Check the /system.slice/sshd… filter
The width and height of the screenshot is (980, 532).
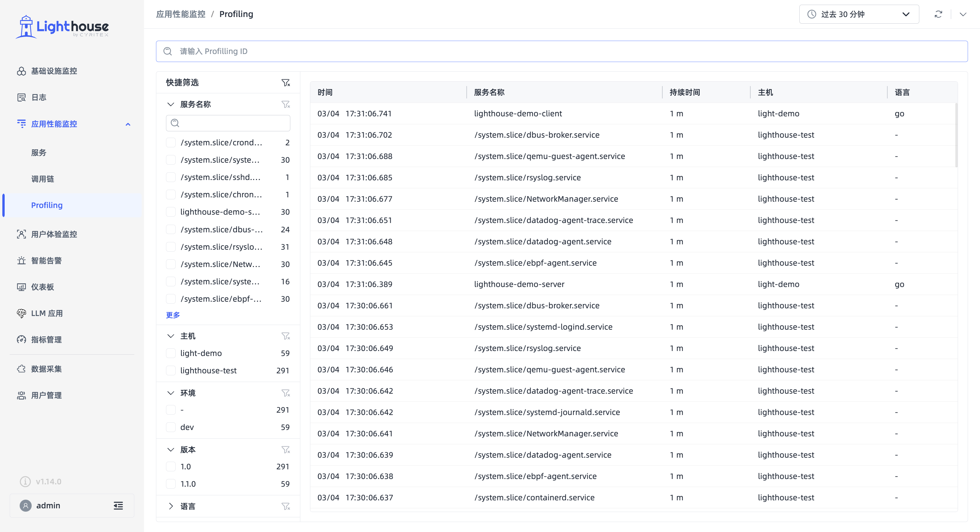171,177
